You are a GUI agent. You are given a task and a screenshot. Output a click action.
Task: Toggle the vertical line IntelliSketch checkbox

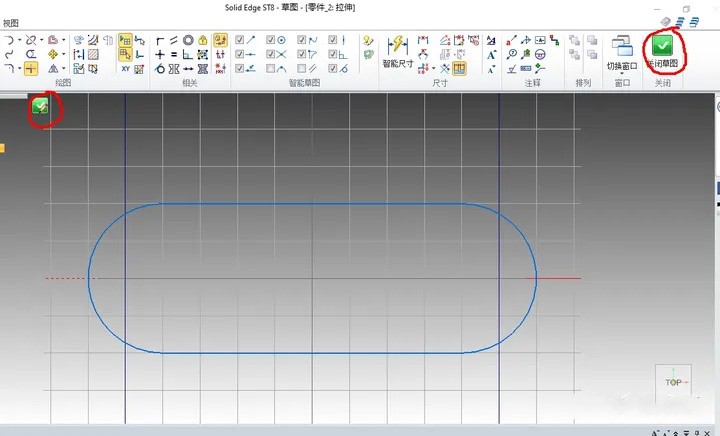333,40
